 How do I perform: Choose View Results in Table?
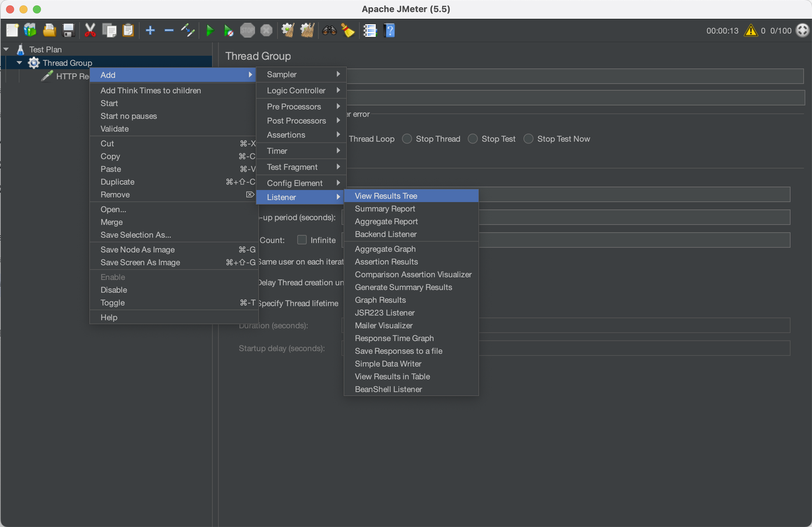[x=411, y=376]
